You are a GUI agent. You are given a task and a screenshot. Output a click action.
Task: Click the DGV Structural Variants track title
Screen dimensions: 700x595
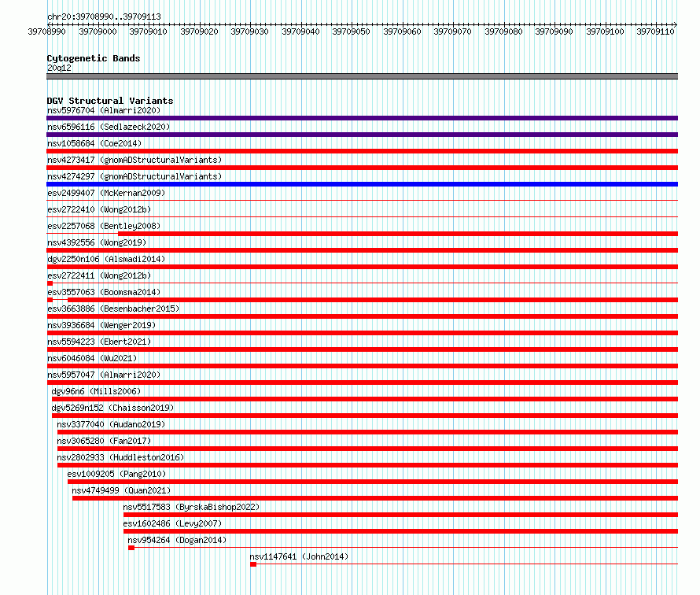tap(110, 101)
